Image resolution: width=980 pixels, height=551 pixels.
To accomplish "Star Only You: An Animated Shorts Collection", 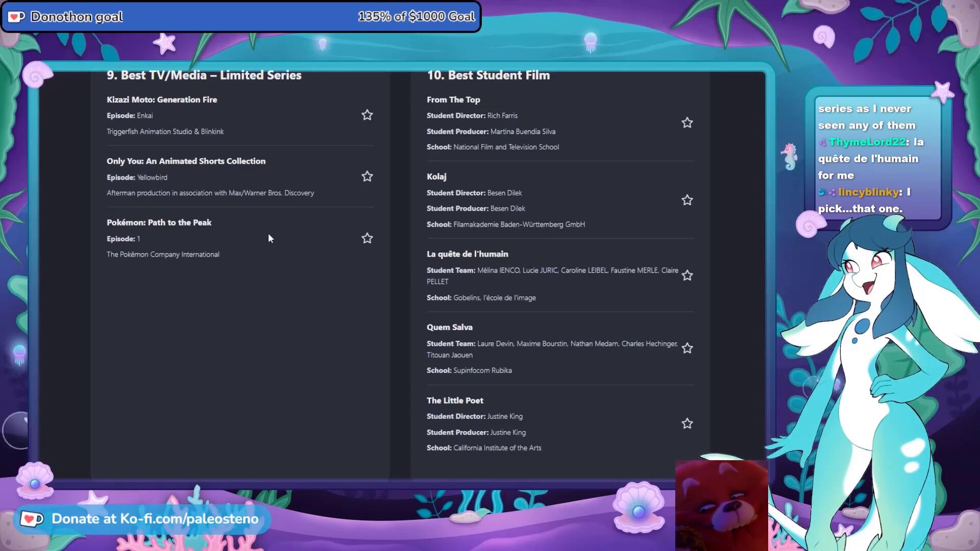I will [x=367, y=177].
